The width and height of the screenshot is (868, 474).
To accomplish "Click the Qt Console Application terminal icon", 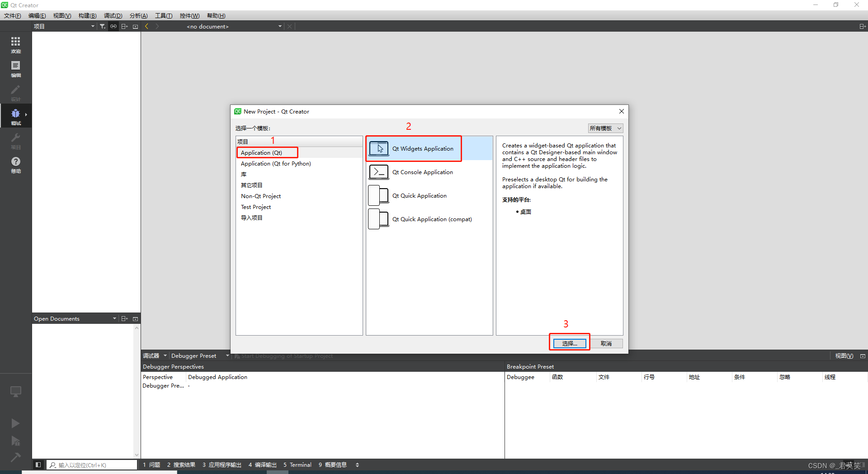I will [x=379, y=172].
